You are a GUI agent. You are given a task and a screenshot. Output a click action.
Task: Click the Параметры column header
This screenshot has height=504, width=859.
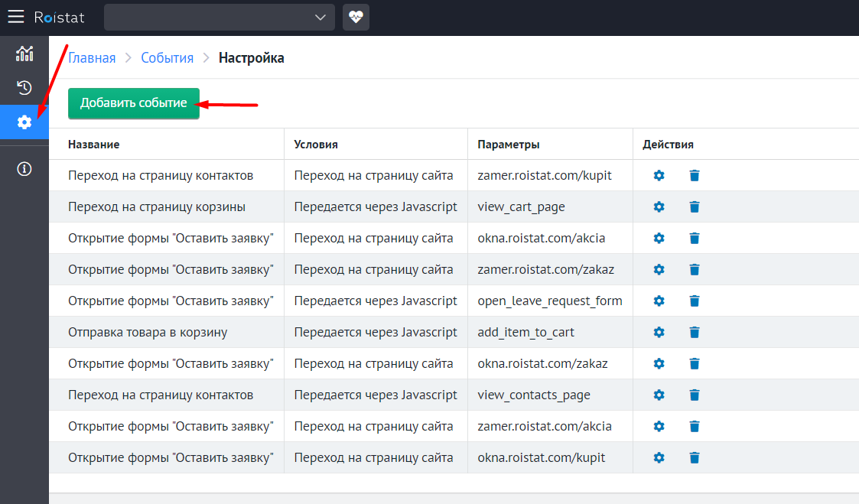pos(509,145)
